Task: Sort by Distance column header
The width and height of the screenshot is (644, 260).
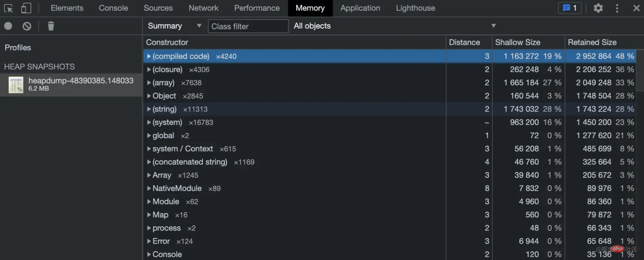Action: pos(469,42)
